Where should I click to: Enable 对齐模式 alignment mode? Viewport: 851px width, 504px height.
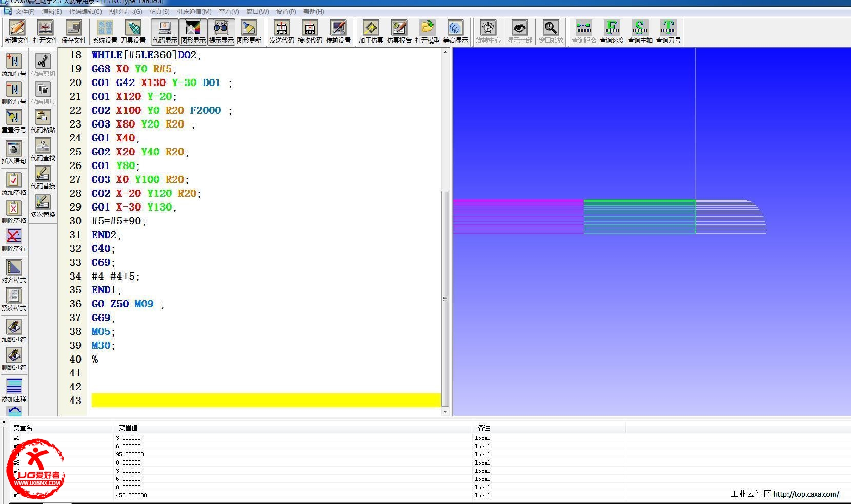[14, 271]
